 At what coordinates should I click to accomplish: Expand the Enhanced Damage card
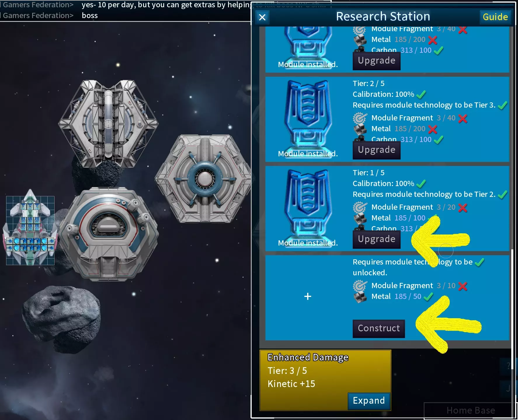pyautogui.click(x=369, y=401)
